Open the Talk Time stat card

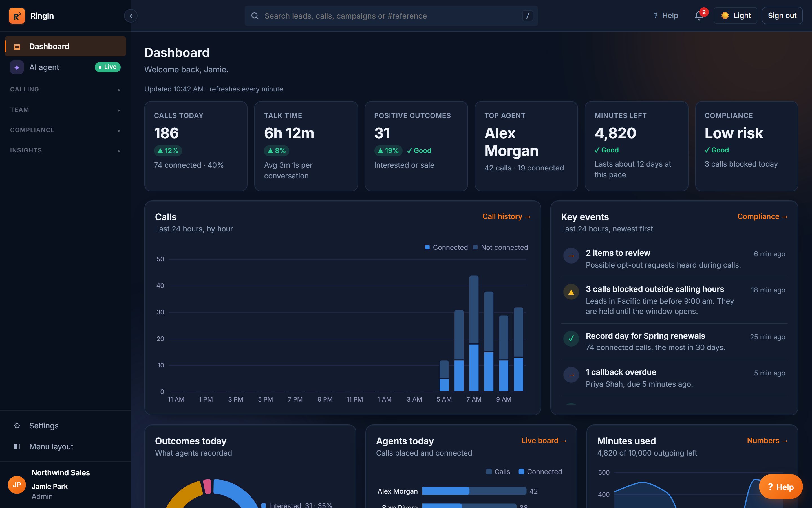click(x=306, y=146)
